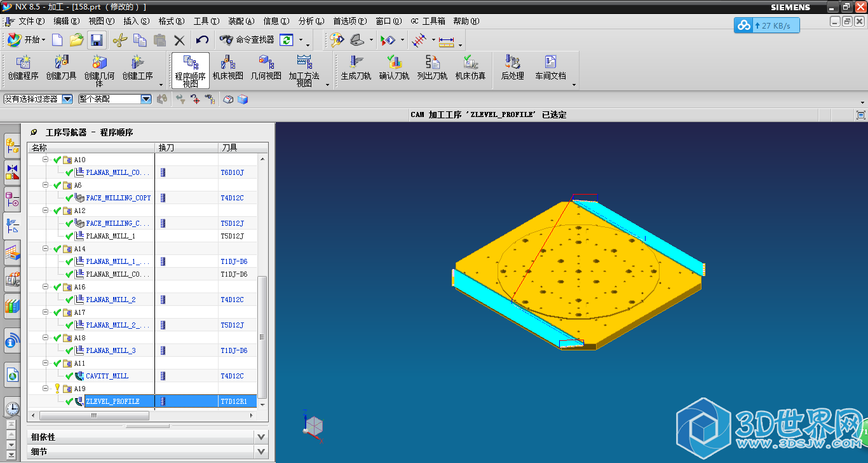Open the 工具 menu
The height and width of the screenshot is (463, 868).
pos(207,21)
